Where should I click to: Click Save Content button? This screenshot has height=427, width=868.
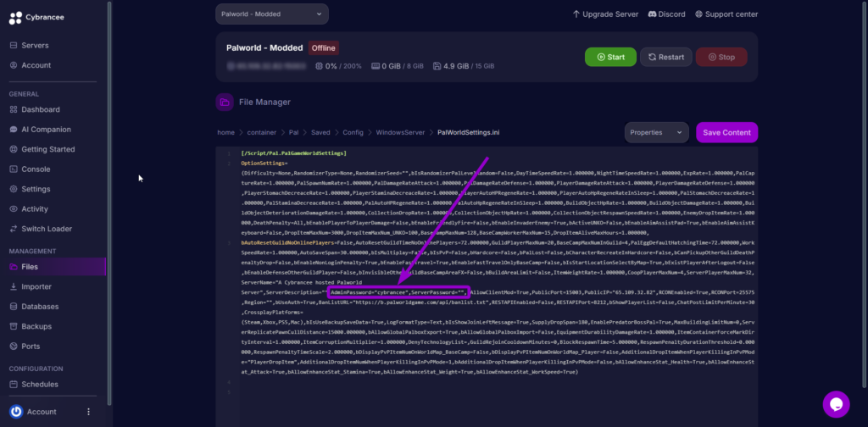pos(726,132)
